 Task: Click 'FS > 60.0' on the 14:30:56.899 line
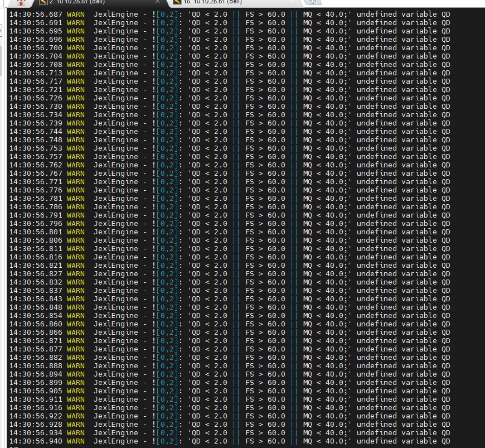[x=265, y=382]
